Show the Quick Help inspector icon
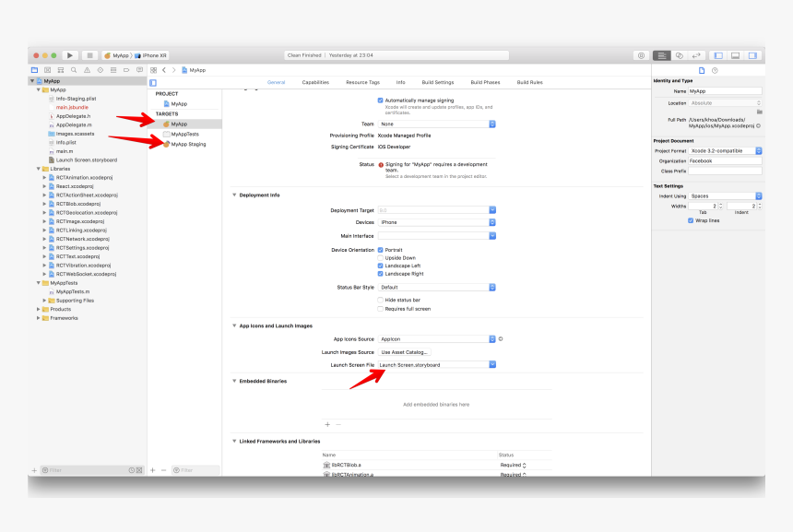 (715, 70)
